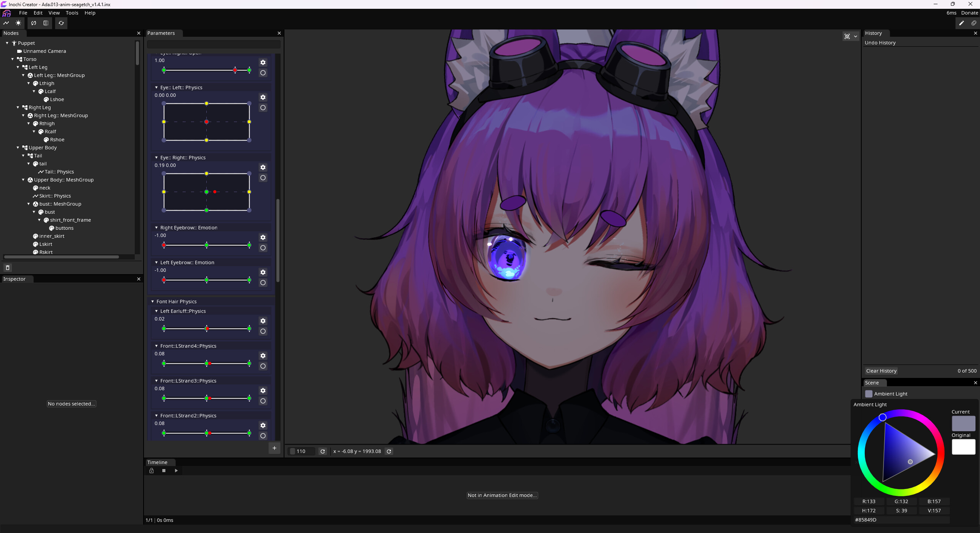
Task: Open settings gear on Right Eyebrow Emotion
Action: pyautogui.click(x=263, y=237)
